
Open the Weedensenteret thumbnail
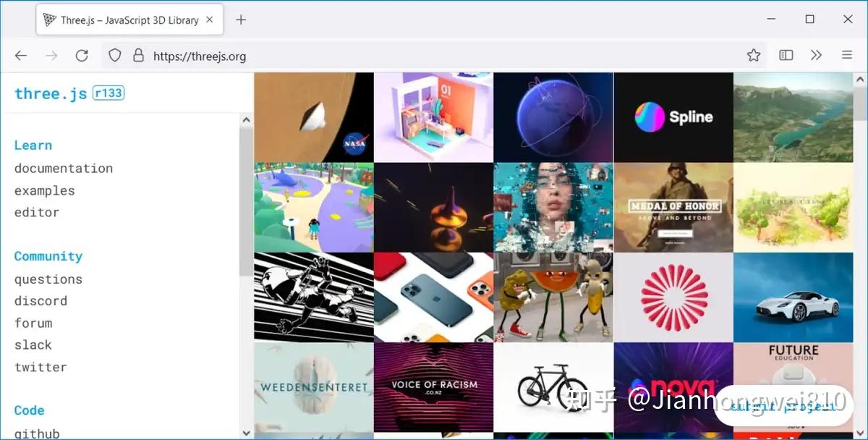(x=314, y=387)
